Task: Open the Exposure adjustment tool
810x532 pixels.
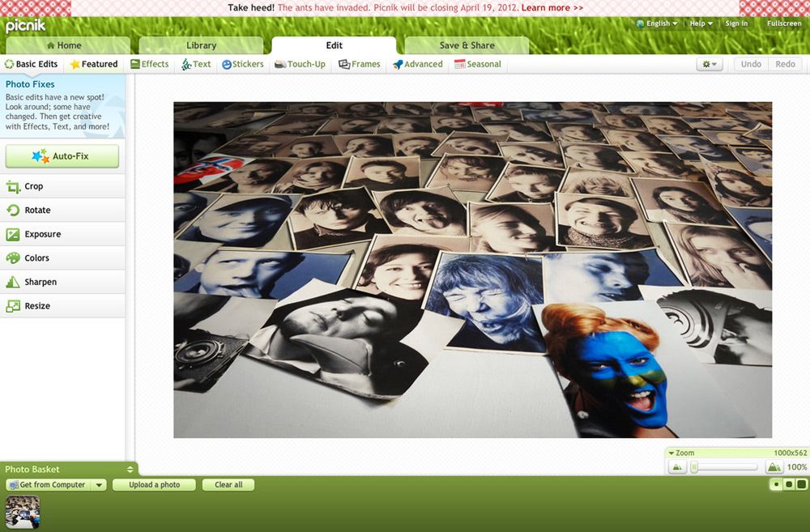Action: (x=62, y=234)
